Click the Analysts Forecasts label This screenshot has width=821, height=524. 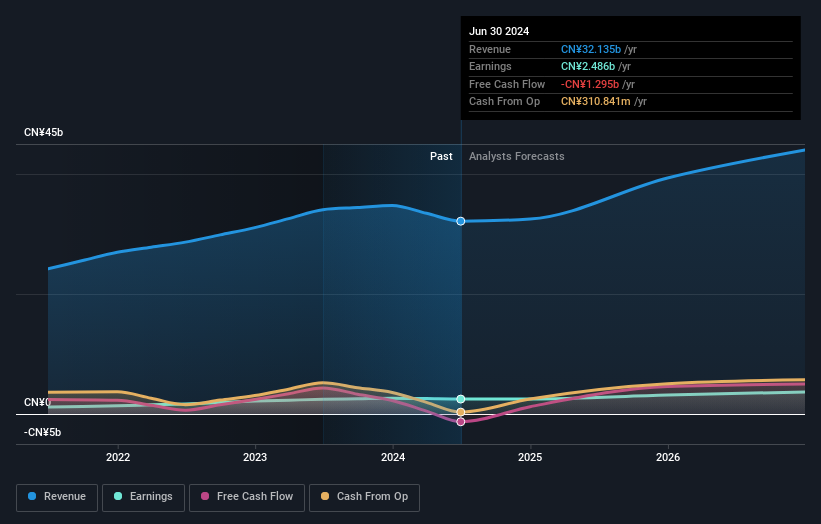point(517,157)
